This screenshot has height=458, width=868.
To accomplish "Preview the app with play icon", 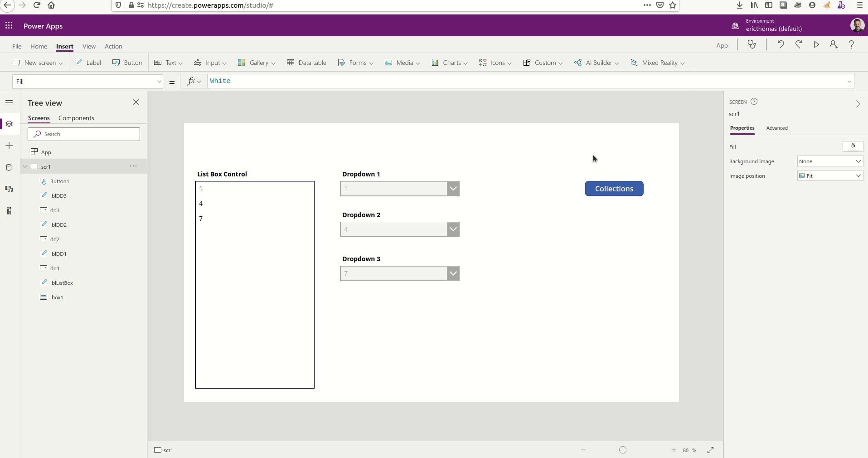I will coord(816,44).
